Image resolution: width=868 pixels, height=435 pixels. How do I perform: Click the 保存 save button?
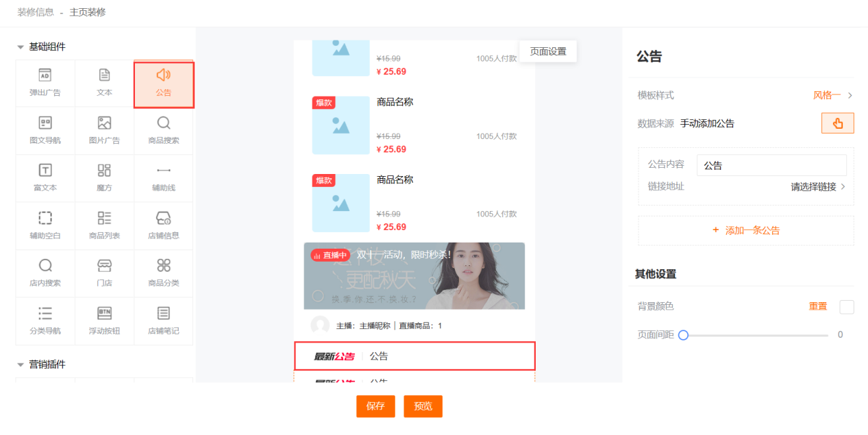[x=375, y=406]
